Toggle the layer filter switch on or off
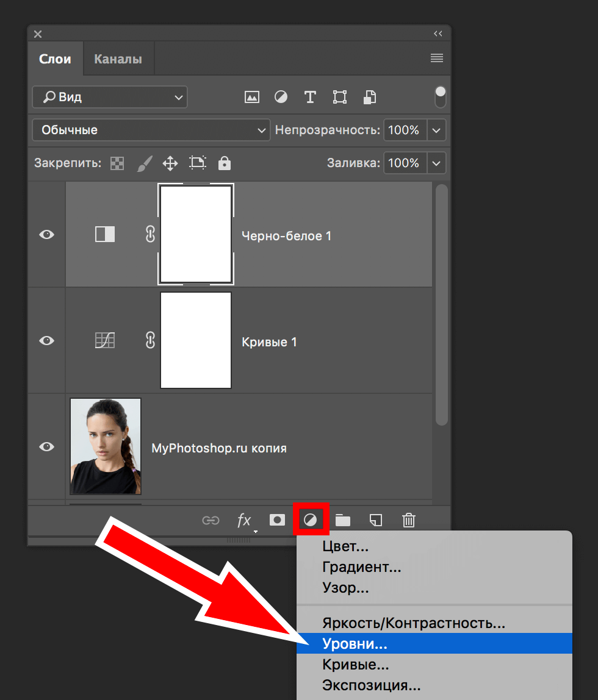Viewport: 598px width, 700px height. pos(440,97)
